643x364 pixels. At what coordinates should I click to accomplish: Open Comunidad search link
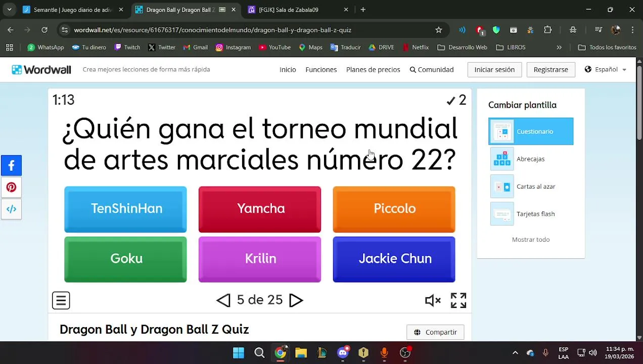point(432,70)
